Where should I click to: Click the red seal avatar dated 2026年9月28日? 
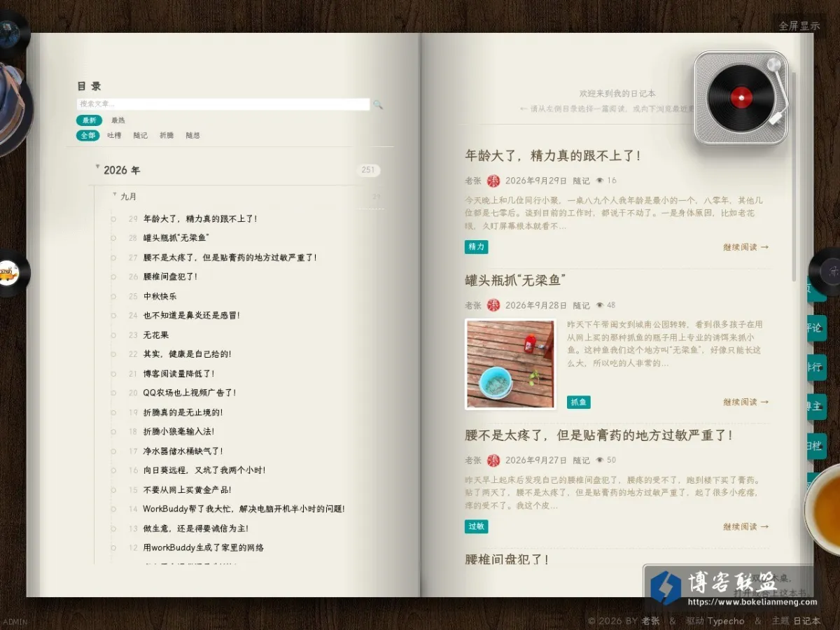[493, 305]
